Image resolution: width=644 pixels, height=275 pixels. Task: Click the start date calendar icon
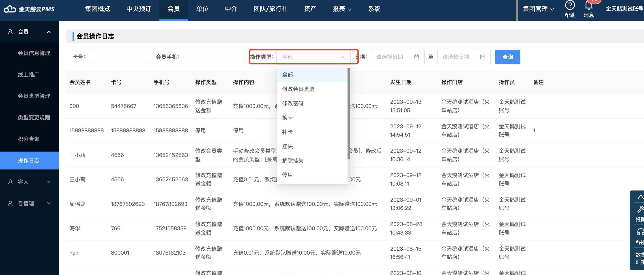click(x=416, y=57)
